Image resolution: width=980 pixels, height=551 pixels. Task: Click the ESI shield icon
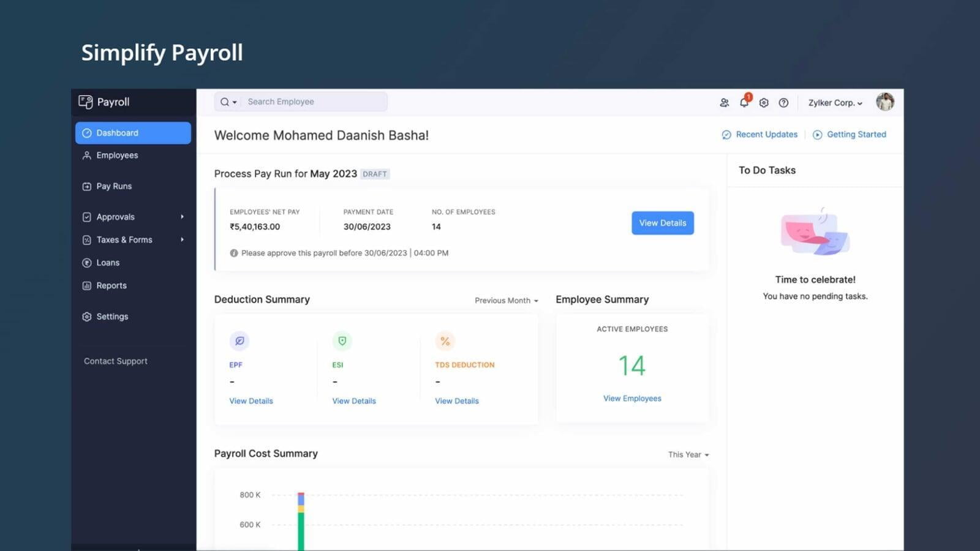(x=342, y=341)
